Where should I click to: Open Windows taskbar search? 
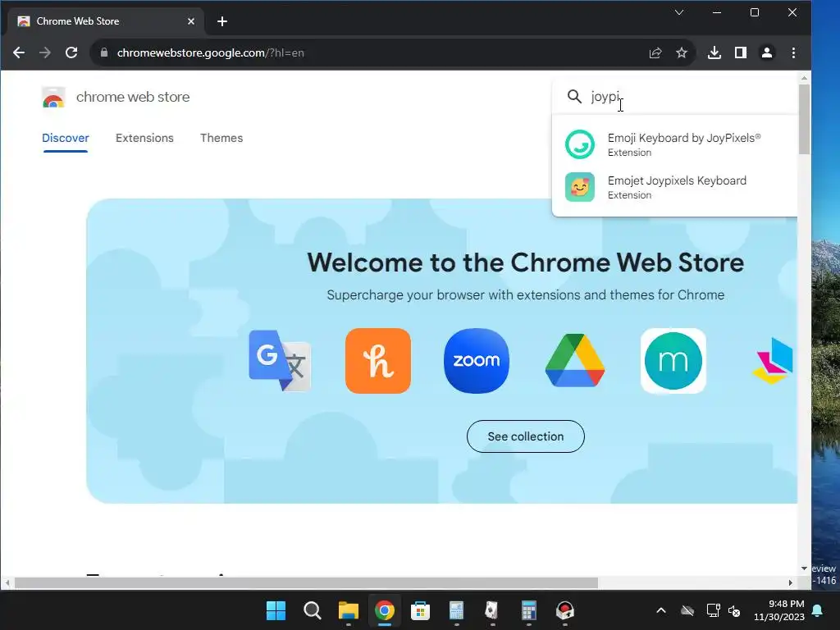313,610
